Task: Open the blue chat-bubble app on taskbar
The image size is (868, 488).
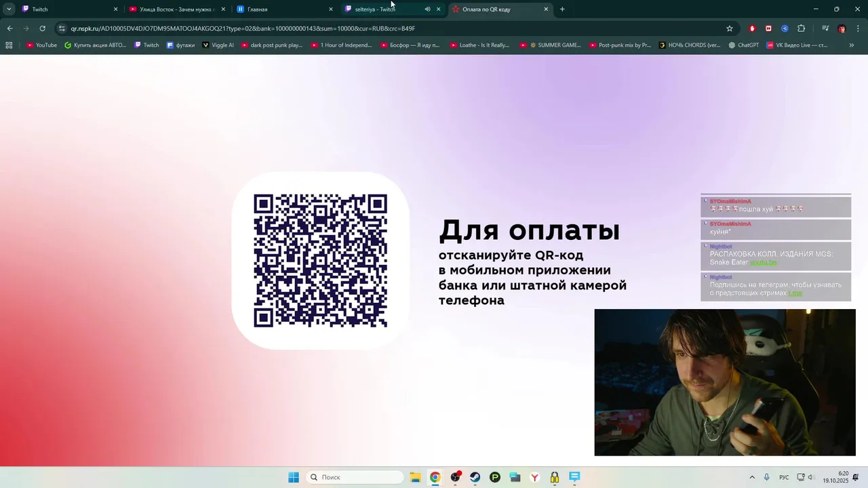Action: click(x=574, y=477)
